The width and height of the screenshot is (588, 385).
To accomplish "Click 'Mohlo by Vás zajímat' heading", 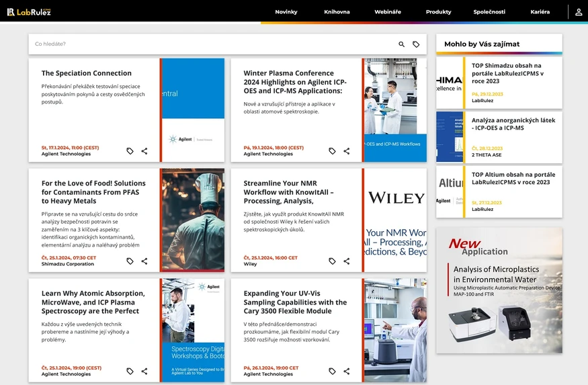I will tap(482, 44).
